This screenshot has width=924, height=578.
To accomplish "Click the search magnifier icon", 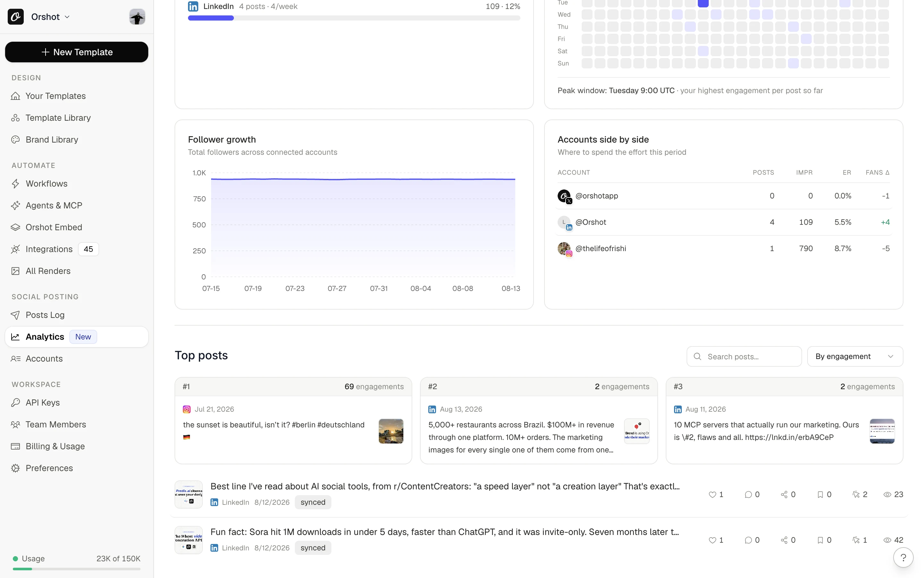I will [x=697, y=356].
